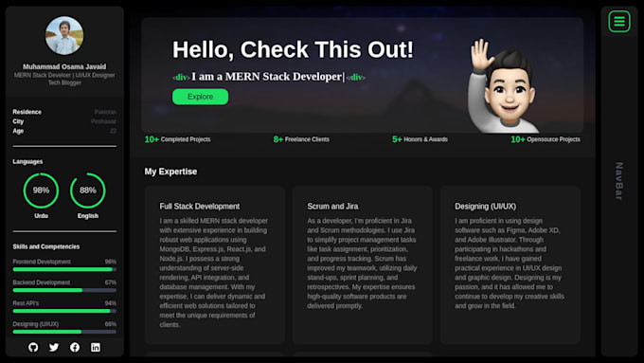Click the English 88% progress circle

click(x=88, y=191)
